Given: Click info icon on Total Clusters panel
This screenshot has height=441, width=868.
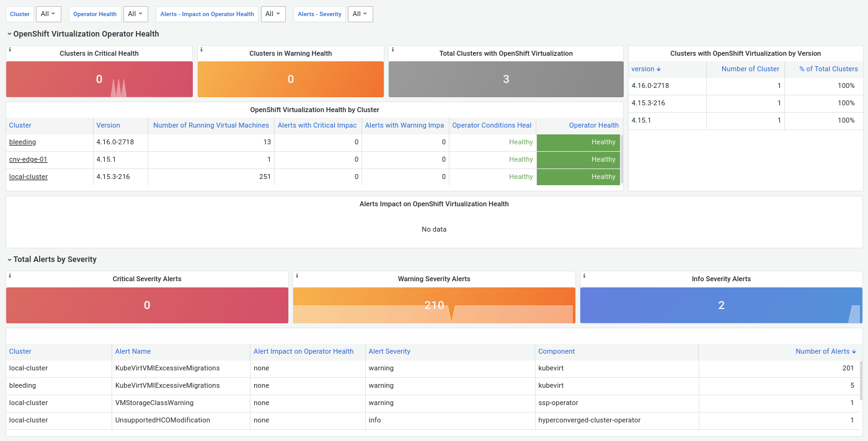Looking at the screenshot, I should pos(392,50).
